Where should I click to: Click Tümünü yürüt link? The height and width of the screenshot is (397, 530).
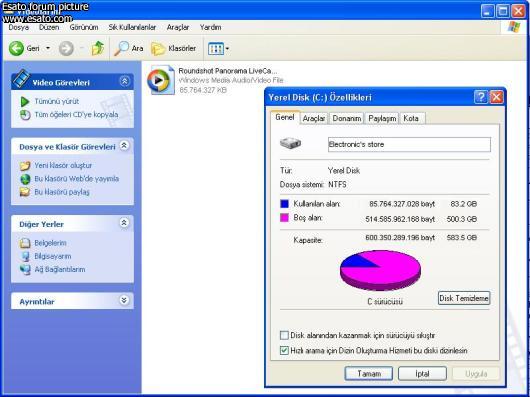[56, 101]
